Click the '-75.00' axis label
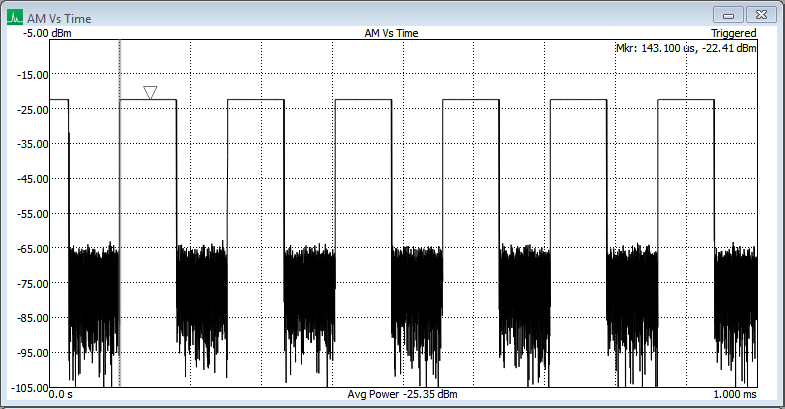Viewport: 785px width, 409px height. (x=33, y=284)
